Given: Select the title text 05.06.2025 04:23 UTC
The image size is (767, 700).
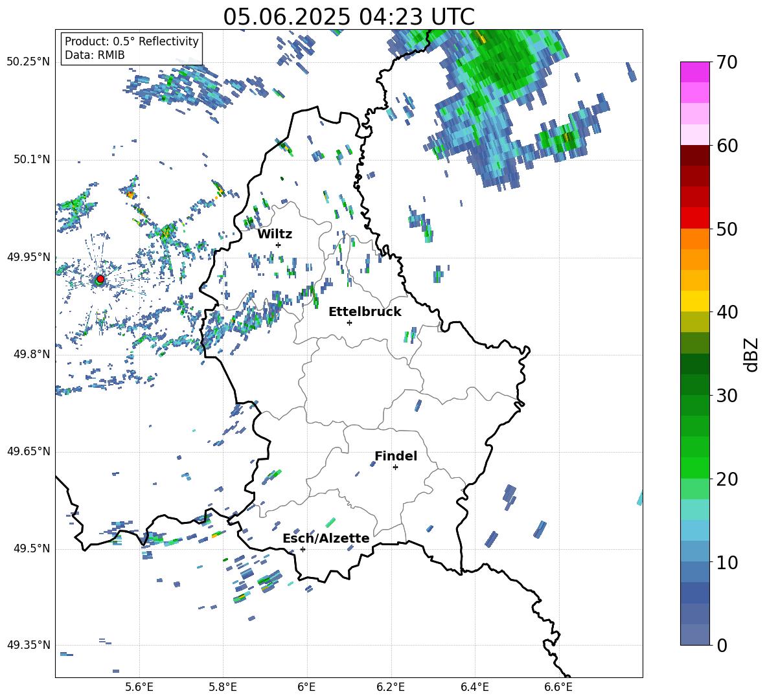Looking at the screenshot, I should click(349, 17).
